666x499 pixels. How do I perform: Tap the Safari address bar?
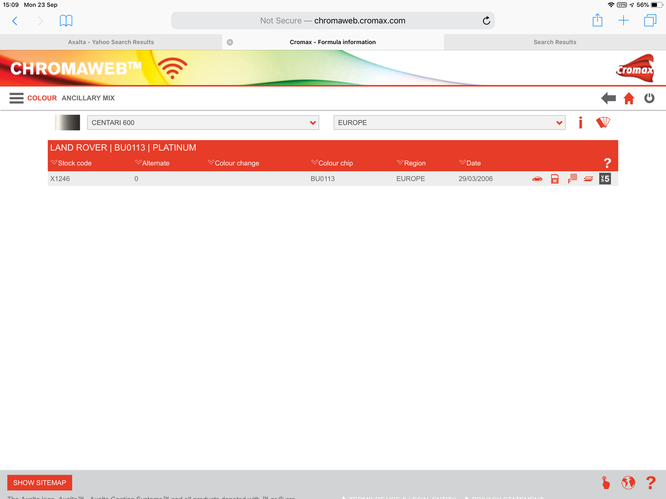click(333, 21)
